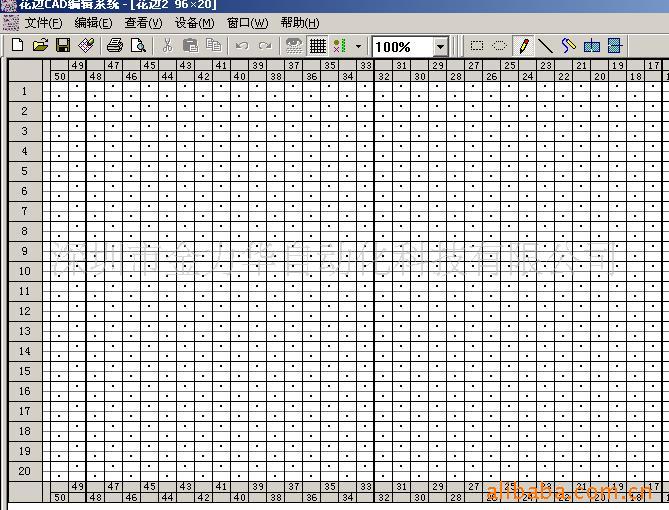Open the 帮助(H) menu

[300, 23]
